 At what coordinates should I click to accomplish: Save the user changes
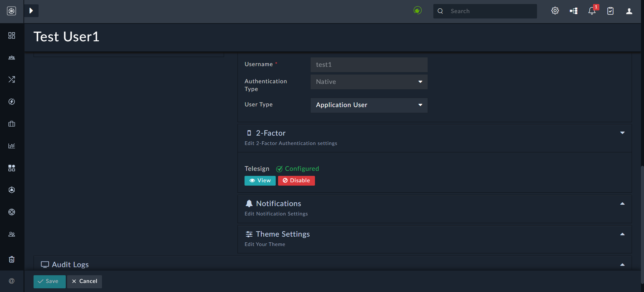tap(49, 281)
